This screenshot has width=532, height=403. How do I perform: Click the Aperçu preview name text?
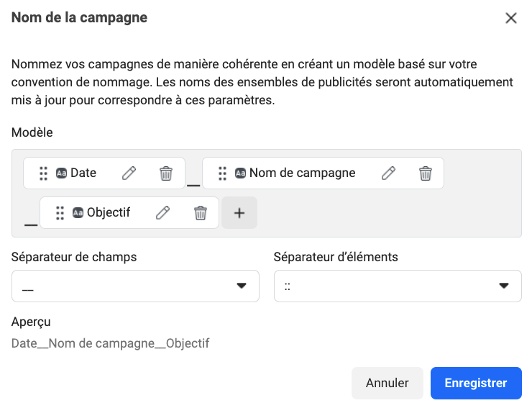(x=111, y=343)
